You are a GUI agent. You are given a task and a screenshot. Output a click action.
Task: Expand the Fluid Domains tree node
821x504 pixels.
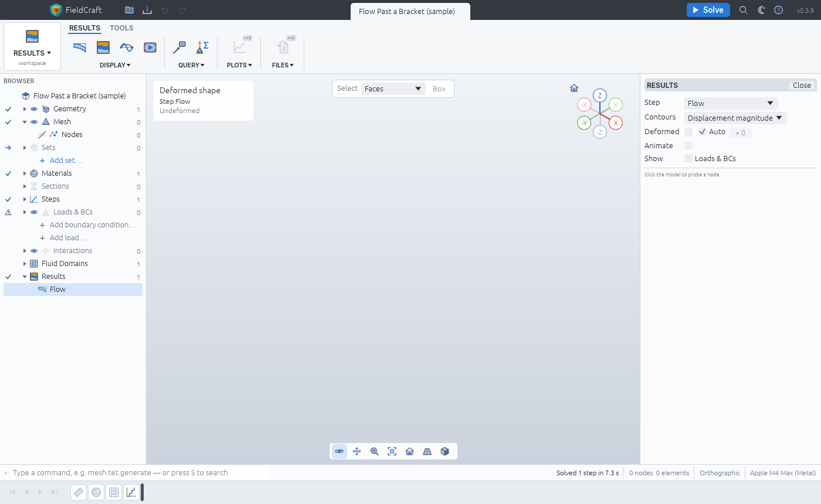click(x=25, y=264)
